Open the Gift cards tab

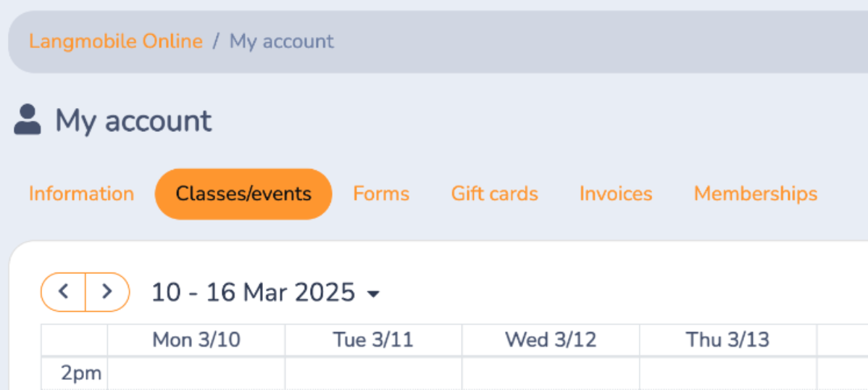coord(494,194)
